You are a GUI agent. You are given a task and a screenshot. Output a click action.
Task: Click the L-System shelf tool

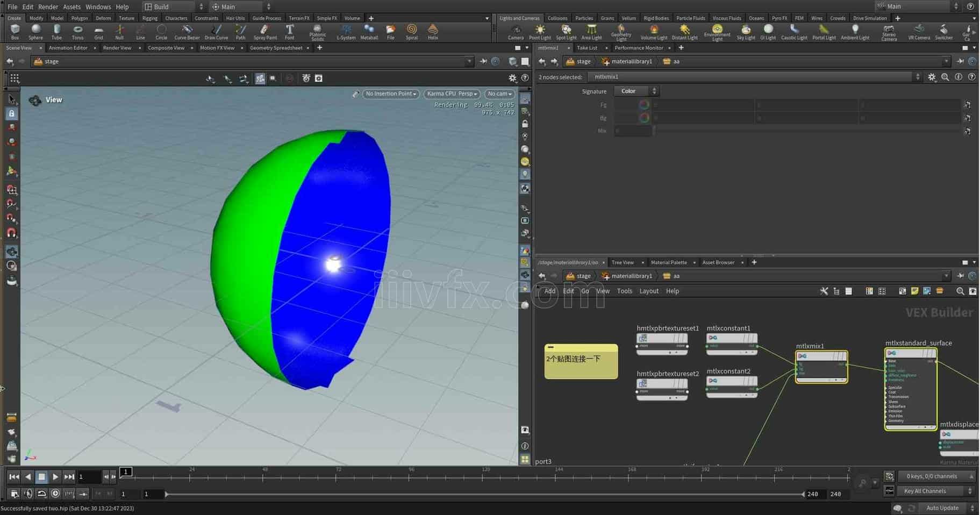point(346,31)
